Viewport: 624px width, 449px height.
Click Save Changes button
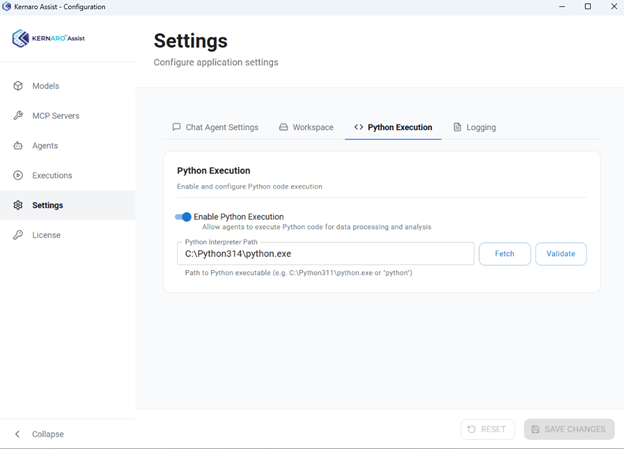pyautogui.click(x=568, y=429)
